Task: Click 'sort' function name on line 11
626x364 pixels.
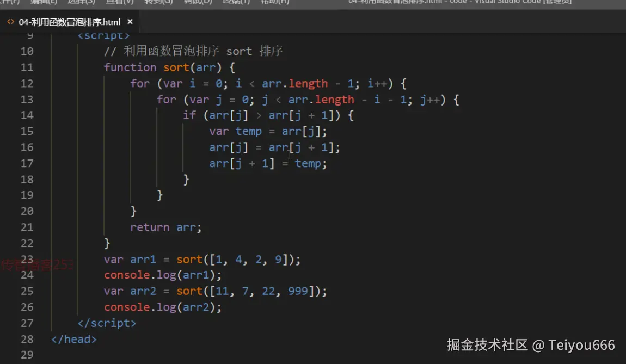Action: pyautogui.click(x=176, y=67)
